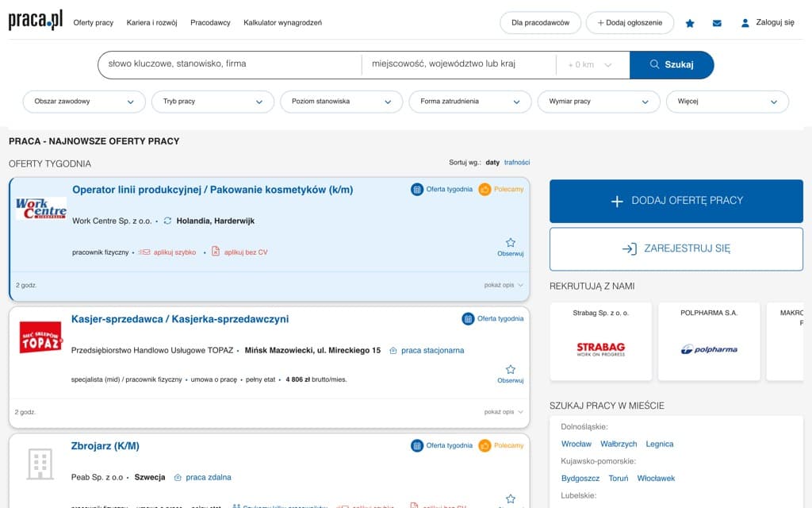Toggle Obserwuj star on the Zbrojarz offer
812x508 pixels.
click(510, 498)
